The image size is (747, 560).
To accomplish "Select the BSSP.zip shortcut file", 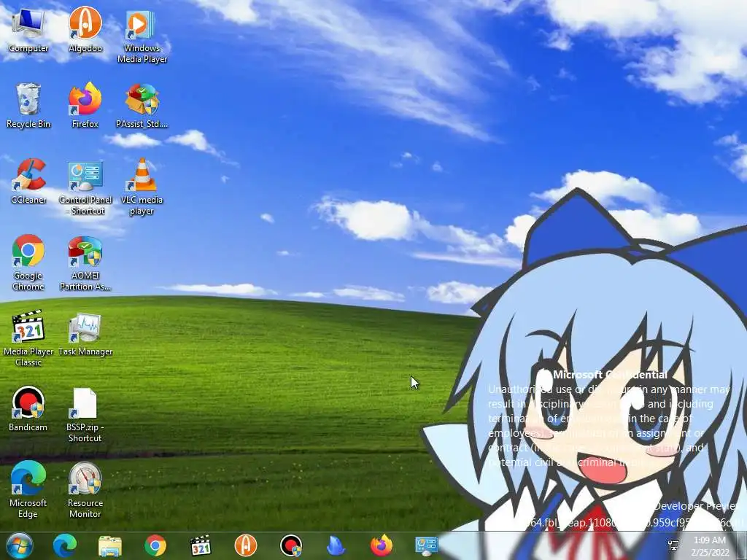I will point(85,415).
